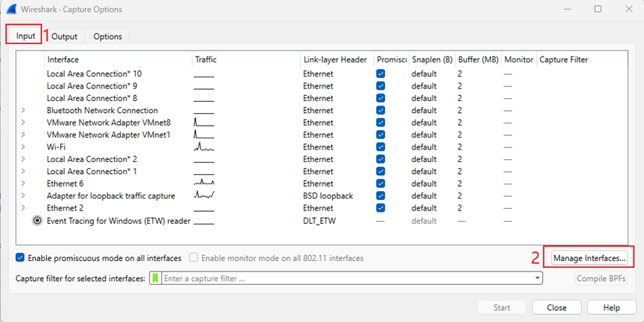Click the Ethernet 6 traffic sparkline
This screenshot has width=644, height=322.
coord(204,184)
